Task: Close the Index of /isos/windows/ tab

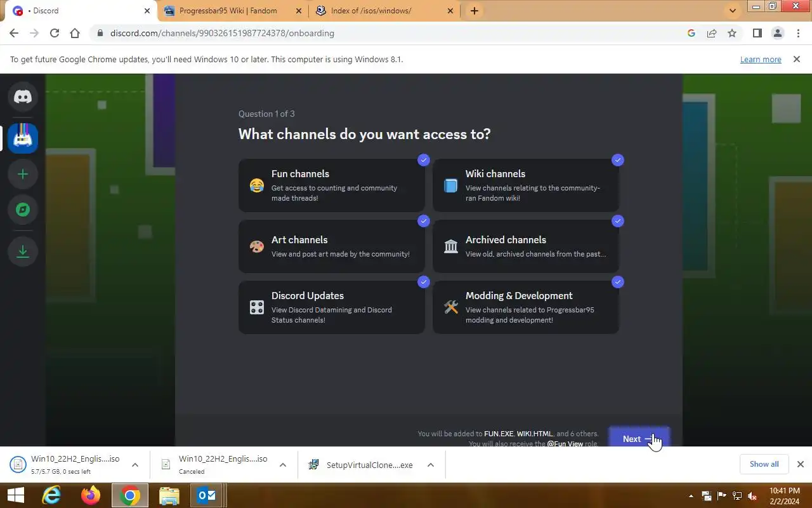Action: click(x=450, y=11)
